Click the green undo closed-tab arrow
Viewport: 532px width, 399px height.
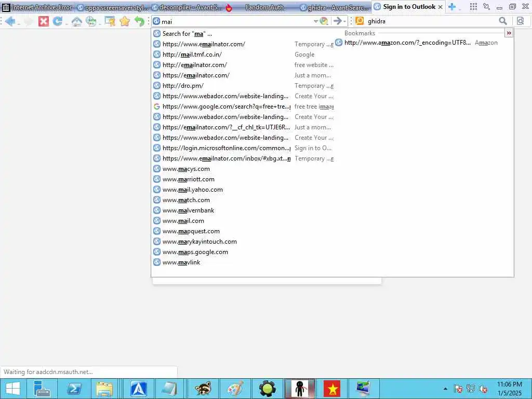point(139,21)
